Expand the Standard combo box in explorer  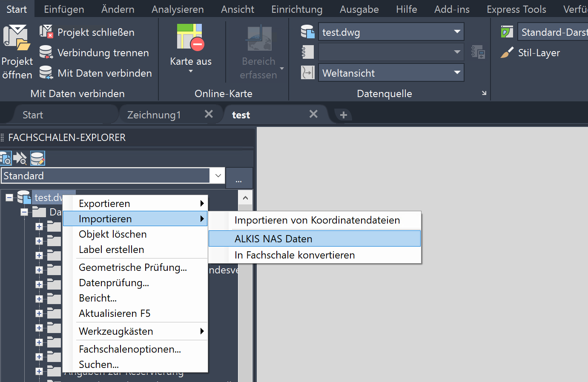click(218, 175)
